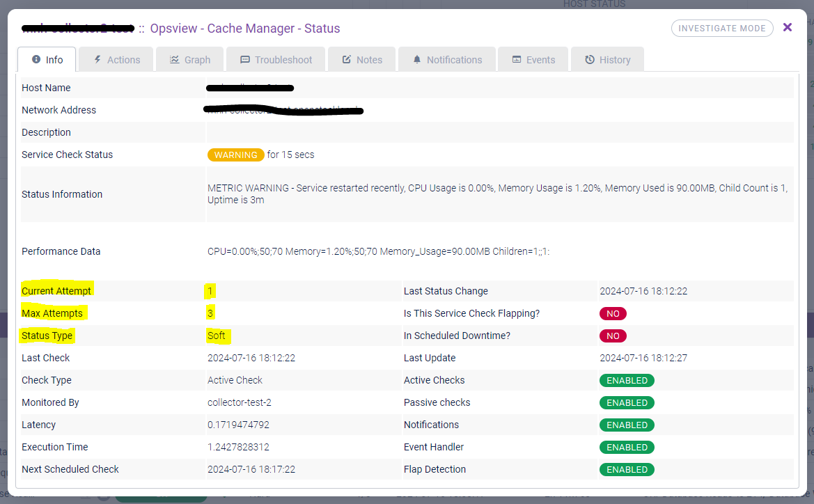This screenshot has width=814, height=504.
Task: Click the Notifications ENABLED badge
Action: pos(627,425)
